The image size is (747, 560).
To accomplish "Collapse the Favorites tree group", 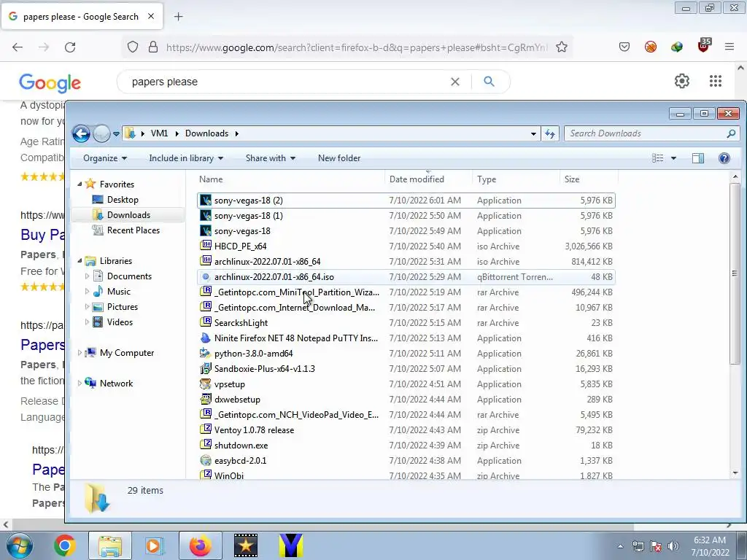I will (x=80, y=184).
